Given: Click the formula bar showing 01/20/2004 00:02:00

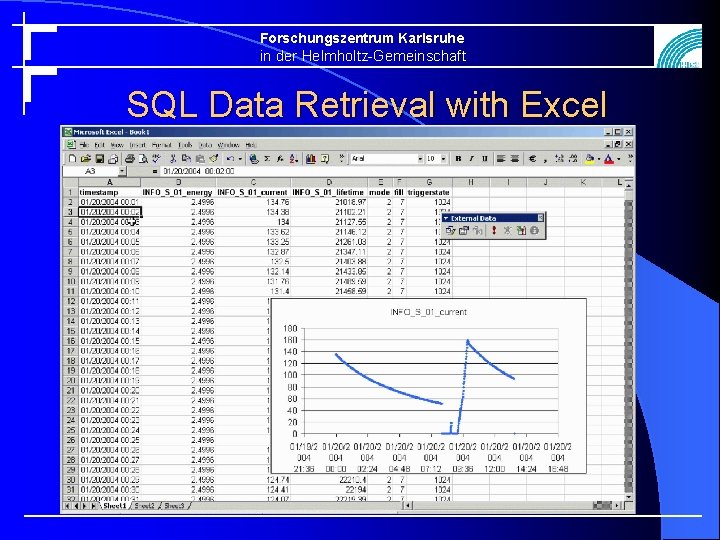Looking at the screenshot, I should click(395, 171).
